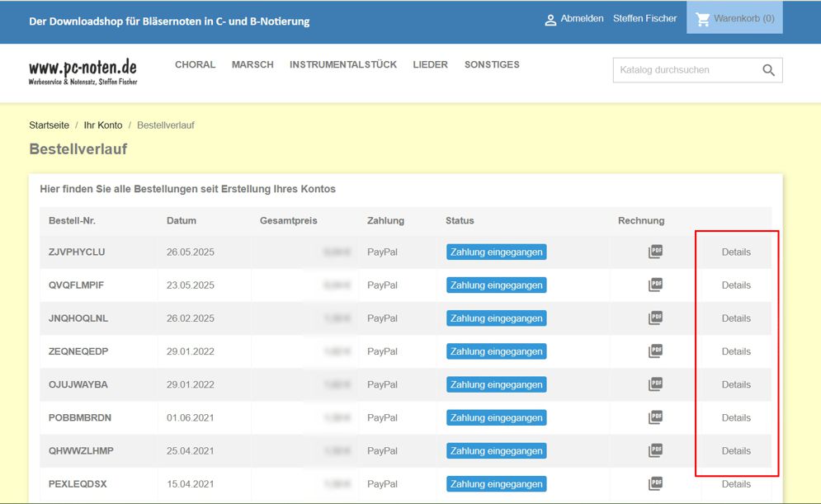Open the INSTRUMENTALSTÜCK category
This screenshot has height=504, width=821.
click(343, 64)
